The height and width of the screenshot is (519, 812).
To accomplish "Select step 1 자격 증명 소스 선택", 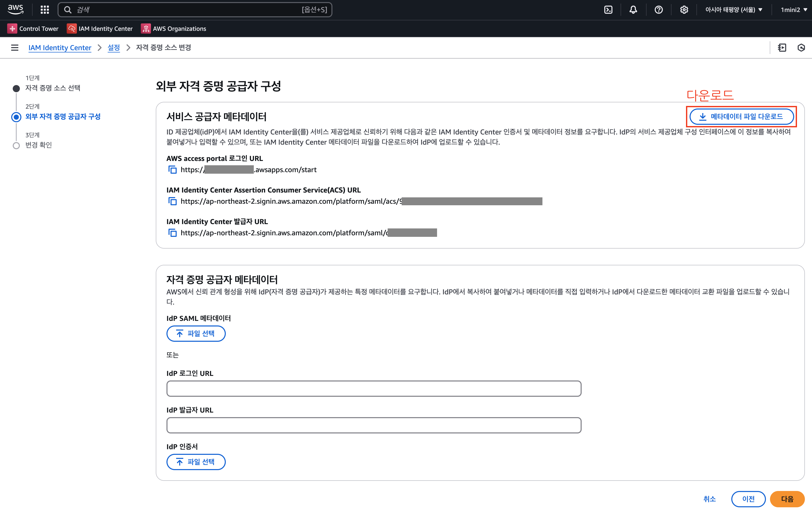I will pos(53,88).
